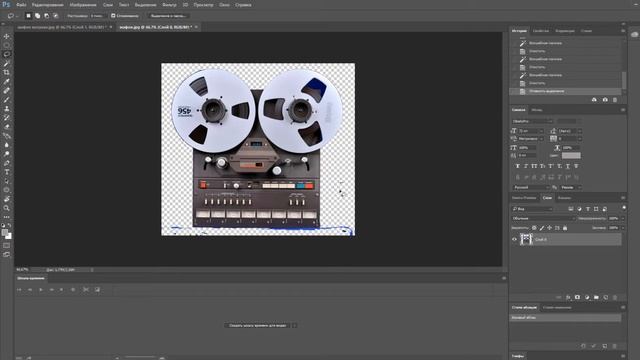Image resolution: width=640 pixels, height=360 pixels.
Task: Add a layer style (fx) icon
Action: point(568,297)
